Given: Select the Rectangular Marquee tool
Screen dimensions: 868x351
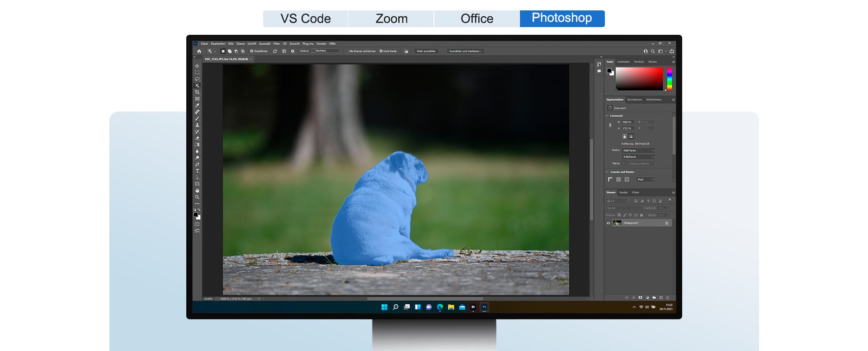Looking at the screenshot, I should [x=197, y=72].
